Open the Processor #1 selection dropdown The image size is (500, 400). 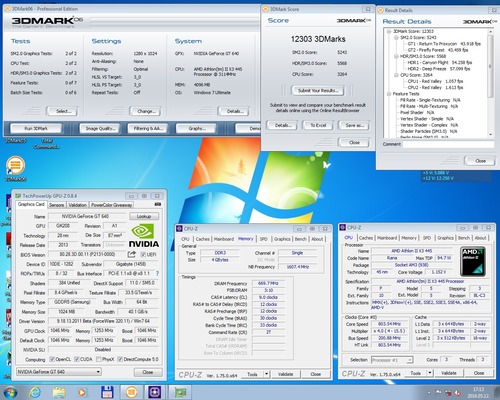[x=392, y=360]
